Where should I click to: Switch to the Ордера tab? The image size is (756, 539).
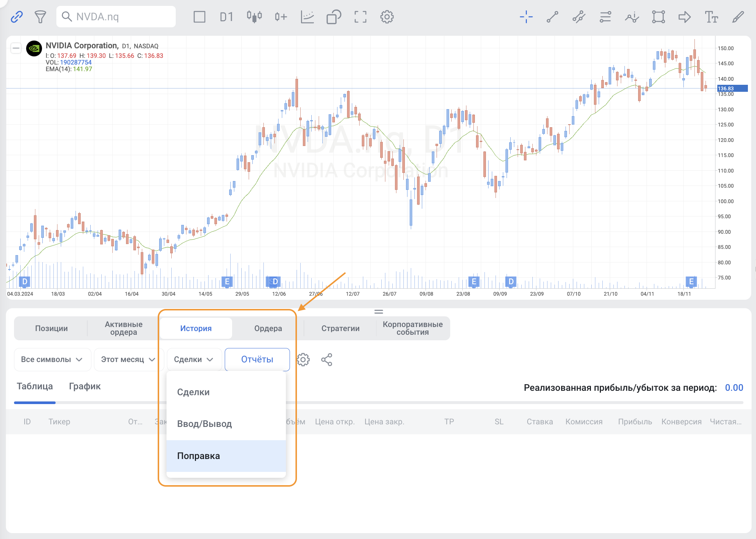[268, 328]
